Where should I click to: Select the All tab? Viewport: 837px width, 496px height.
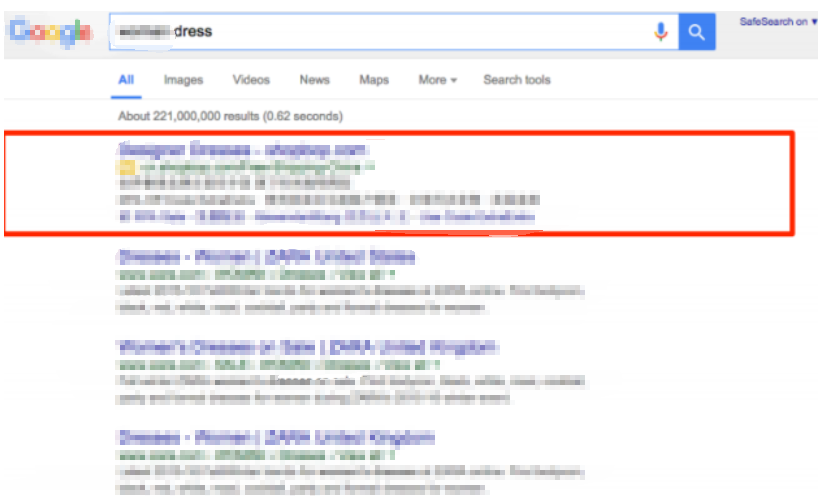(x=126, y=80)
